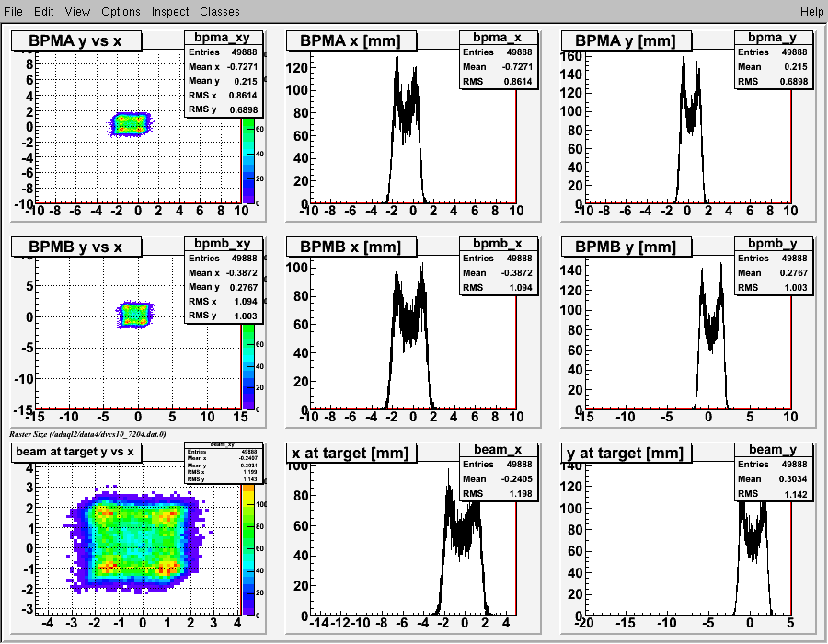Image resolution: width=828 pixels, height=644 pixels.
Task: Click 'Entries 49888' in beam_y stats
Action: click(773, 464)
